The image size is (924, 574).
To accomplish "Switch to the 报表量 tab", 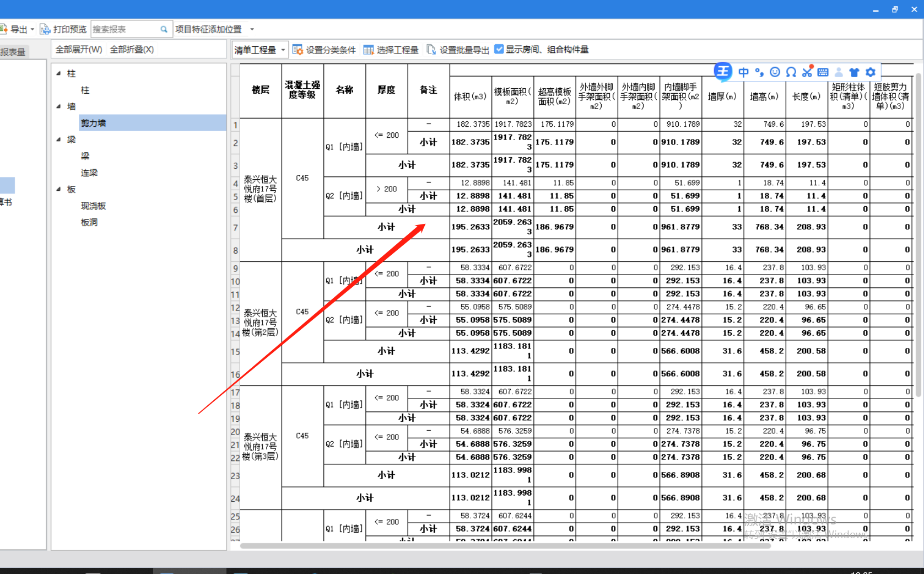I will [13, 52].
